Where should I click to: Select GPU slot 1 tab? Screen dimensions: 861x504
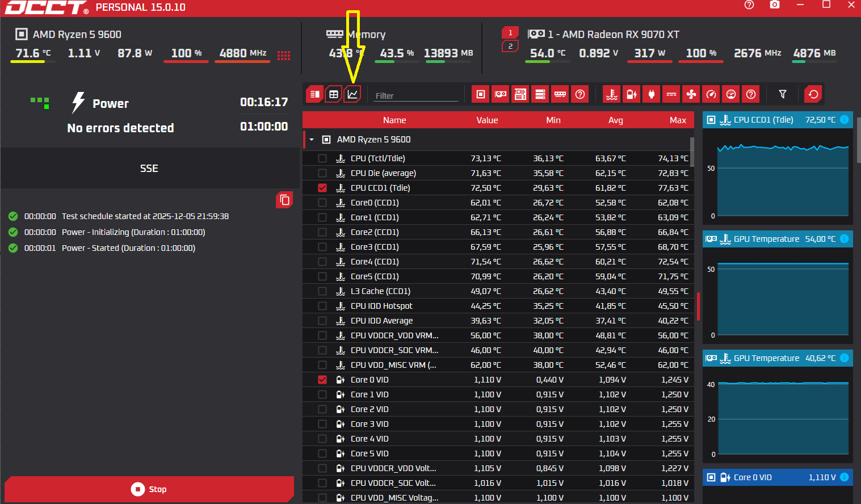tap(510, 33)
